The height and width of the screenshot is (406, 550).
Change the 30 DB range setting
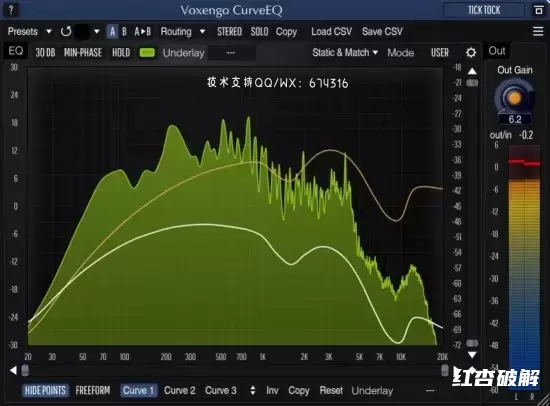pos(46,53)
